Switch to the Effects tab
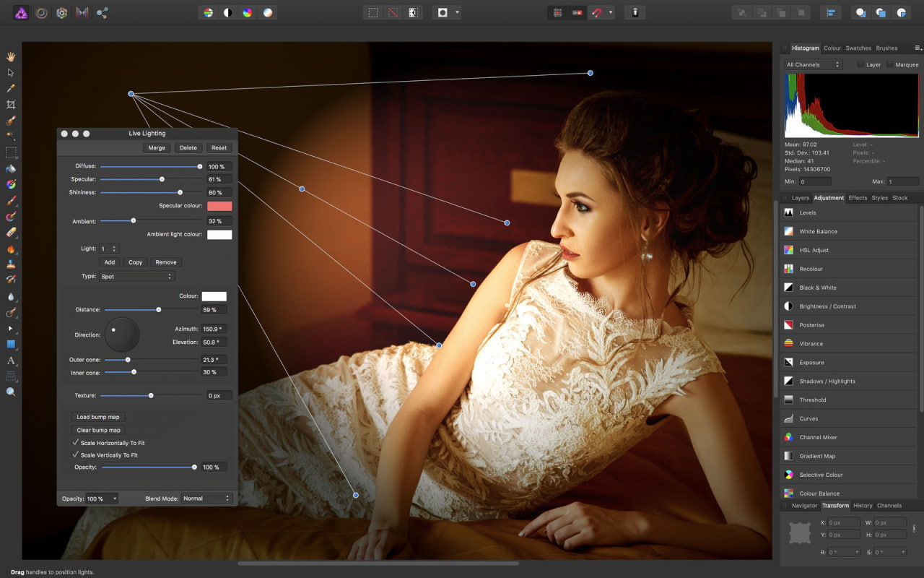Screen dimensions: 924x578 coord(857,197)
